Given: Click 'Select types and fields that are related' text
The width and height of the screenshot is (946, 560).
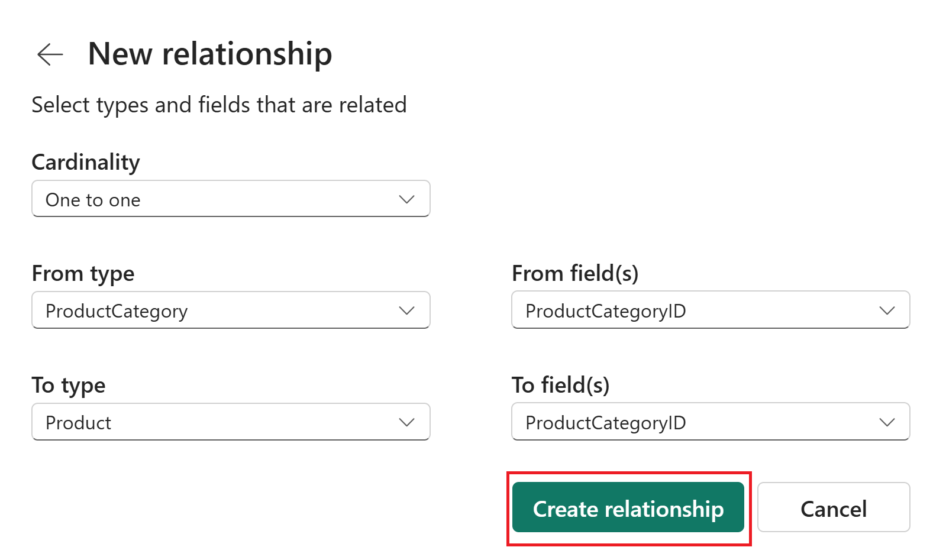Looking at the screenshot, I should pyautogui.click(x=219, y=105).
